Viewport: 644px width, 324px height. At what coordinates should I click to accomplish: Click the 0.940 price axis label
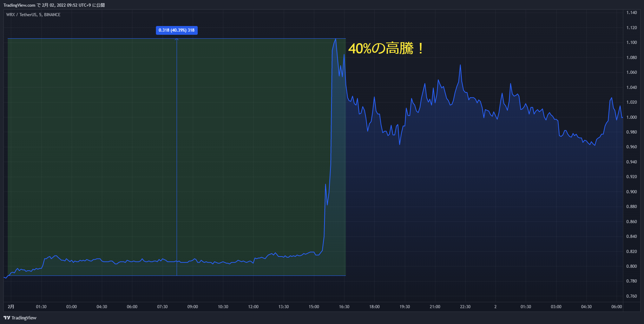631,162
